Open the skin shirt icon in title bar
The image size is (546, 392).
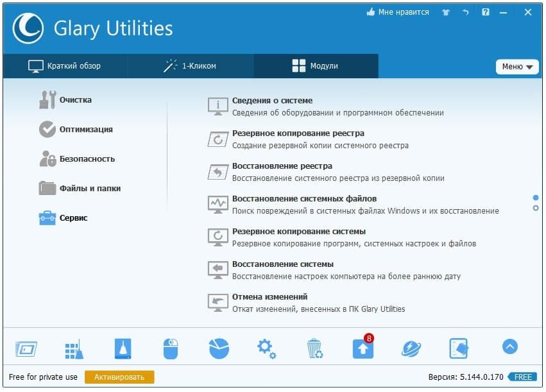click(446, 13)
